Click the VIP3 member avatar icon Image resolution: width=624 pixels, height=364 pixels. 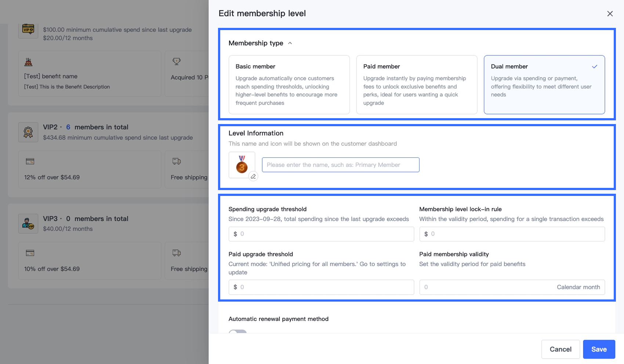(28, 223)
